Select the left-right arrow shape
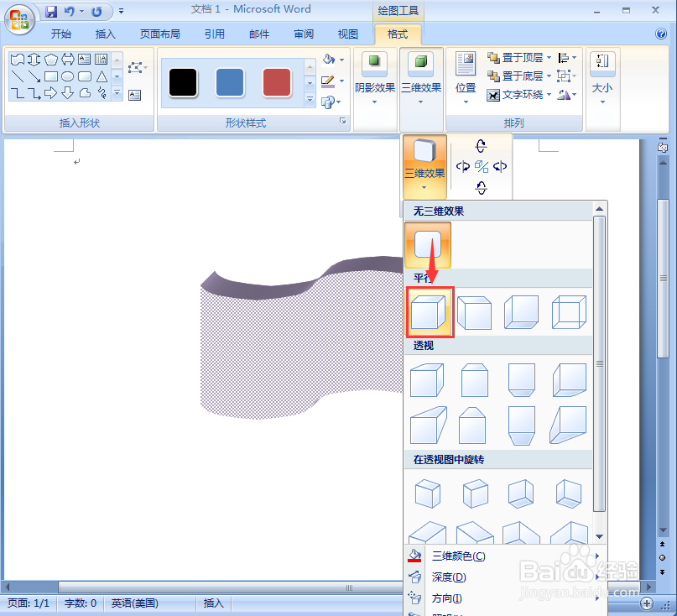This screenshot has width=677, height=616. click(68, 60)
